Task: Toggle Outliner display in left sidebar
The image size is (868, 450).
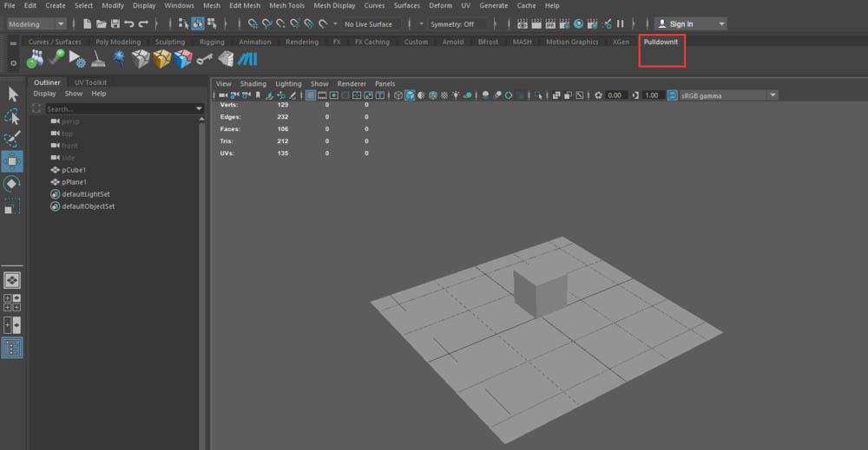Action: 12,348
